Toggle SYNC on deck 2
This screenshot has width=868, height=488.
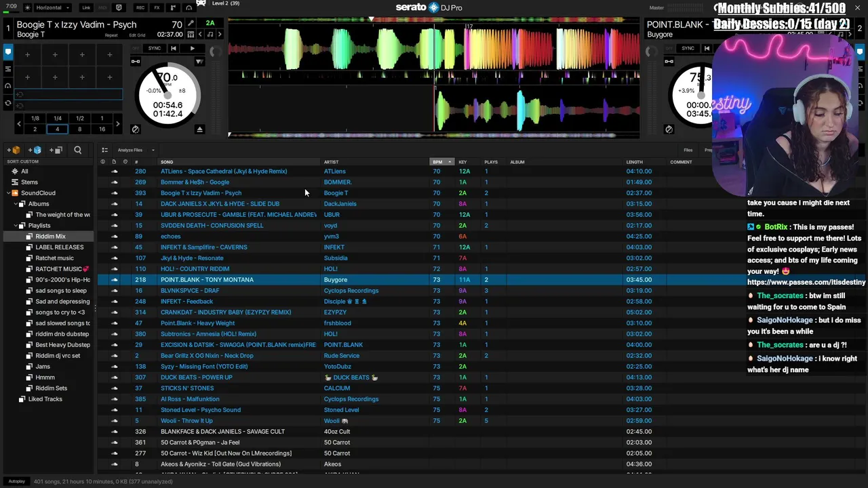(x=688, y=48)
